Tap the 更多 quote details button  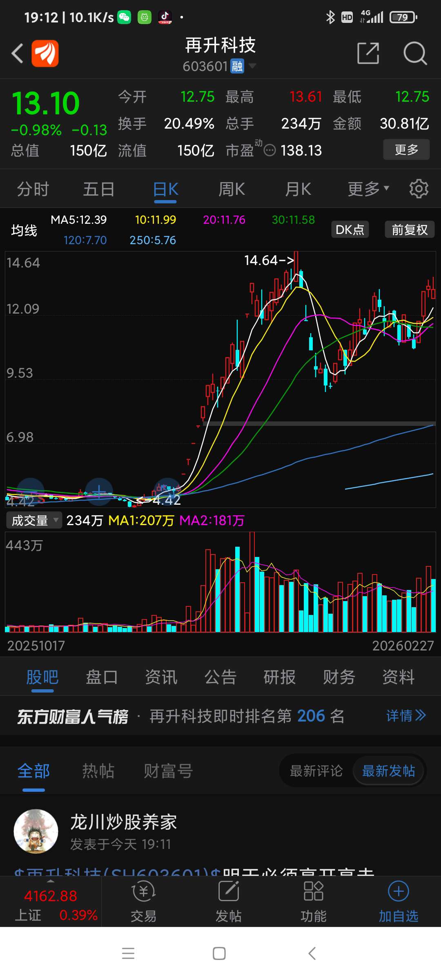[x=406, y=150]
